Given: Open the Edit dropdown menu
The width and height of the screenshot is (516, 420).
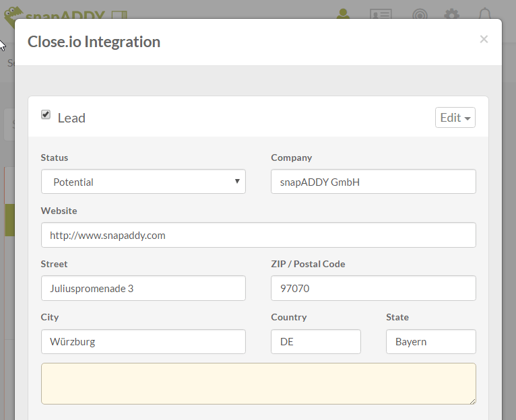Looking at the screenshot, I should click(455, 118).
